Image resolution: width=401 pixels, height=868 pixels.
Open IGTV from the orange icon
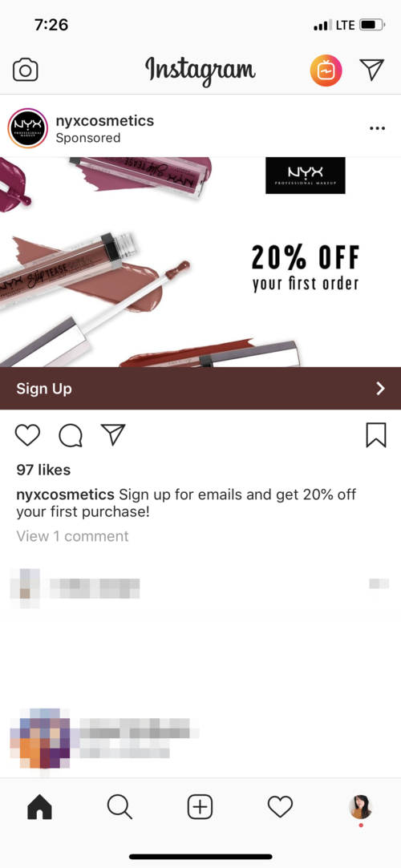click(326, 71)
